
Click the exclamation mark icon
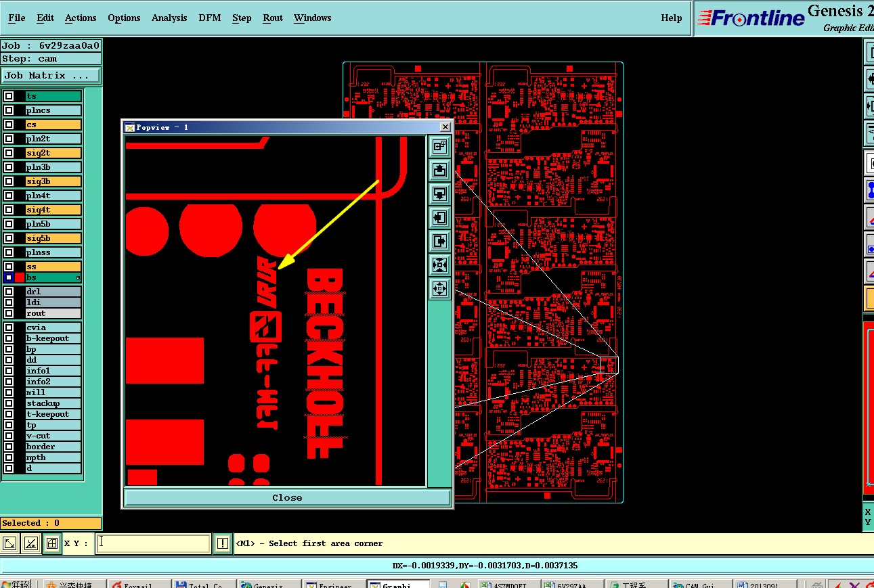[x=223, y=543]
